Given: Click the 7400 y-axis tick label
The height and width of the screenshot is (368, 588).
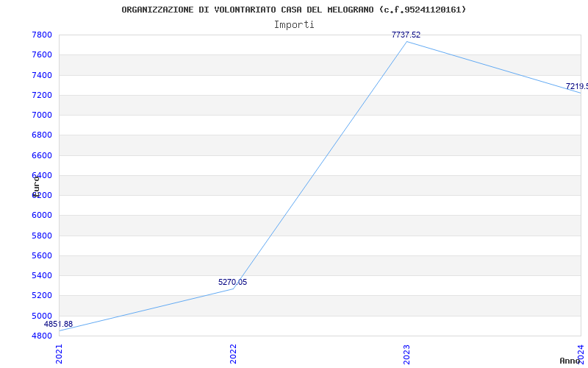Looking at the screenshot, I should (x=42, y=75).
